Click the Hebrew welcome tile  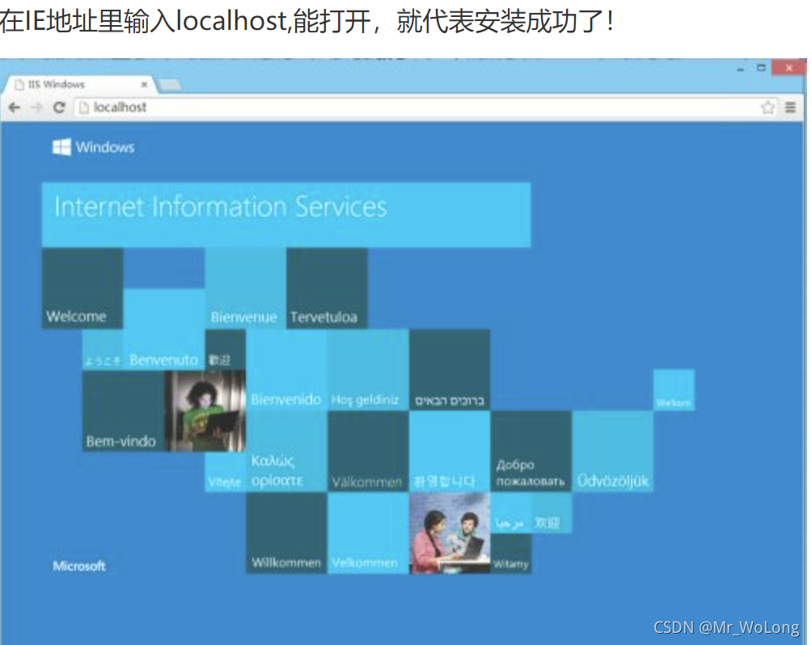tap(450, 370)
